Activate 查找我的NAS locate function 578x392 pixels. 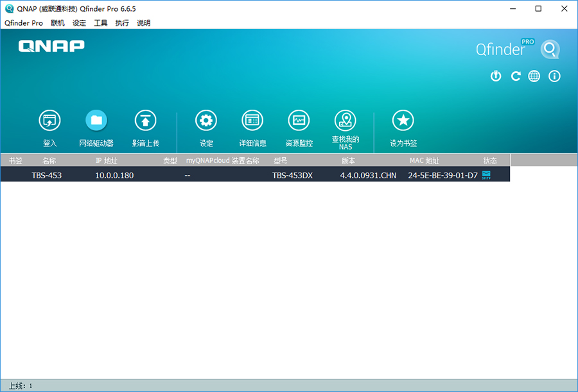tap(346, 121)
